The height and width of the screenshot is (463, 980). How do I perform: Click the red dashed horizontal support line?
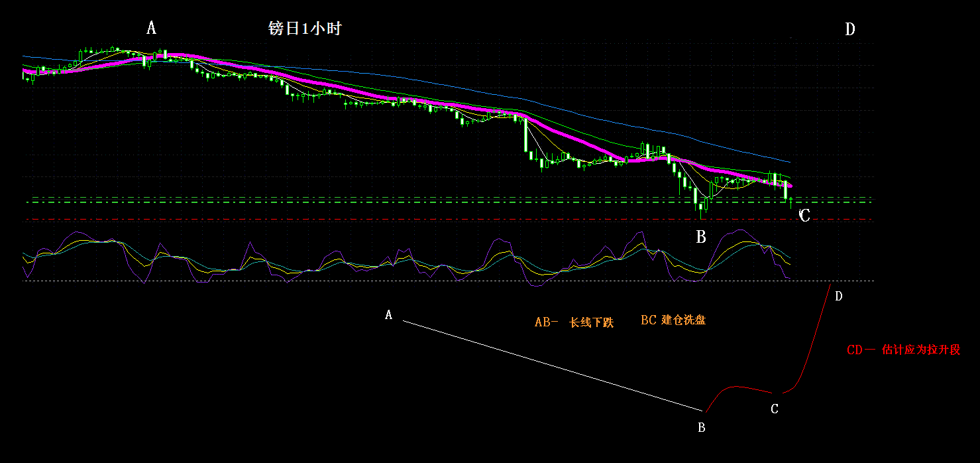pyautogui.click(x=451, y=219)
